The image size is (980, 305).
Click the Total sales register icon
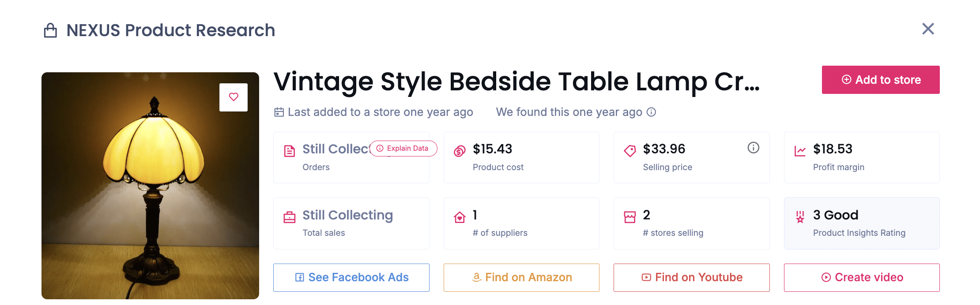point(289,217)
